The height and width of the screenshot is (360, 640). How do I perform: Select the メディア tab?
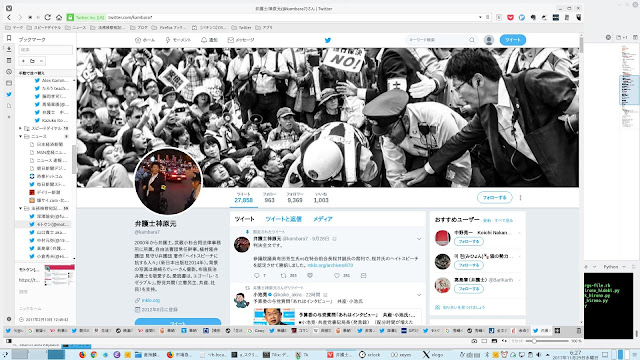(x=322, y=219)
